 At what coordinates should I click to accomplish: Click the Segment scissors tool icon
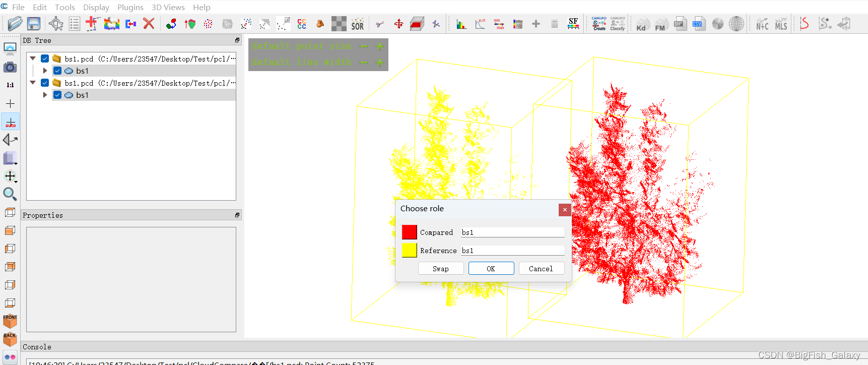pyautogui.click(x=380, y=24)
